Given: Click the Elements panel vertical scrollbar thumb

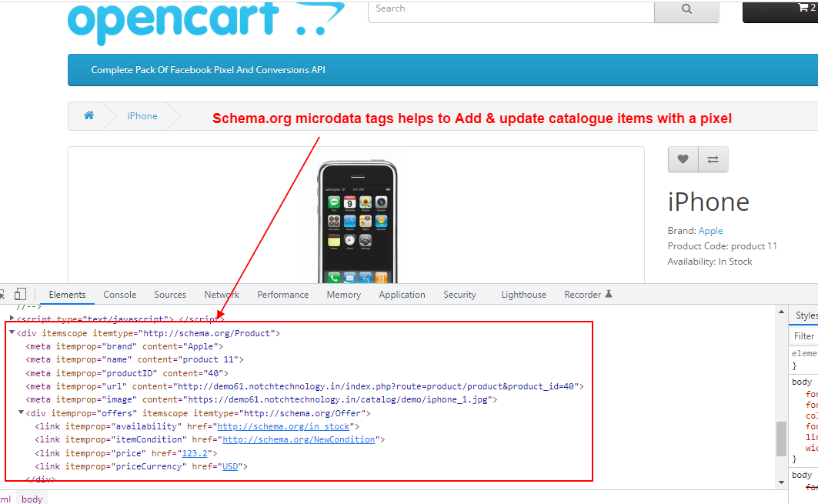Looking at the screenshot, I should pos(781,438).
